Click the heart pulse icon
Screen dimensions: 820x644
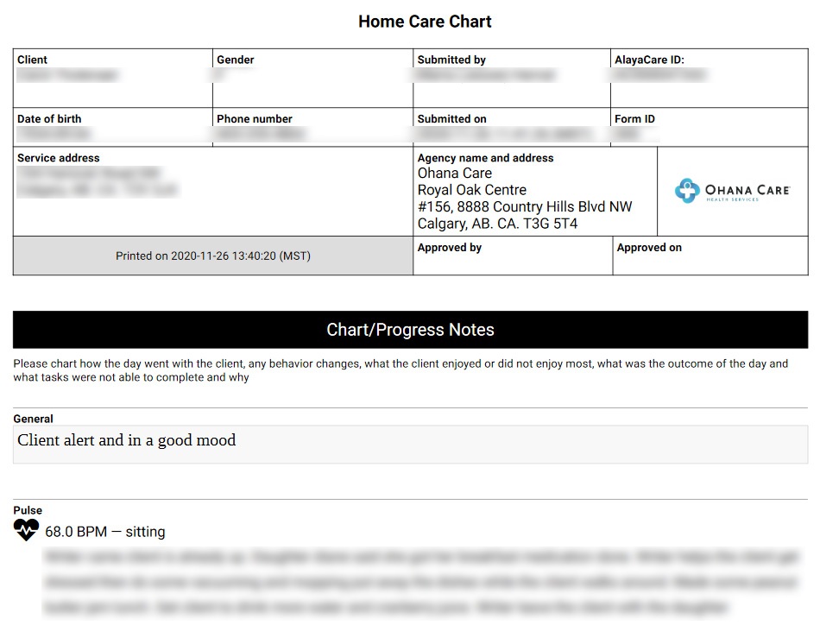[x=27, y=530]
